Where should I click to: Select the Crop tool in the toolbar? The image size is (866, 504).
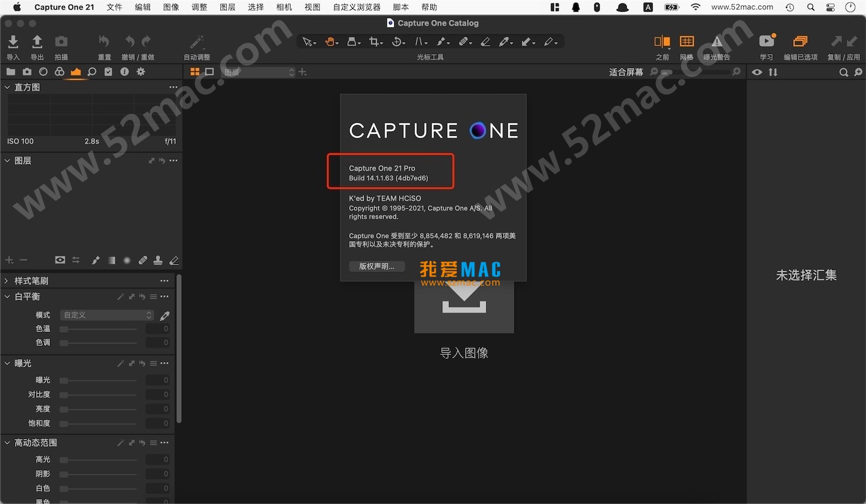[375, 41]
